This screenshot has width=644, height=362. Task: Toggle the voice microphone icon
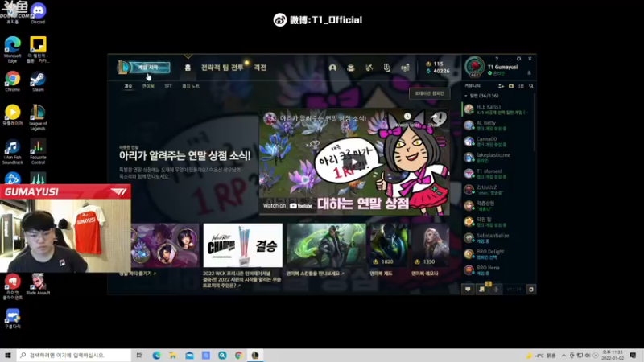pos(496,290)
